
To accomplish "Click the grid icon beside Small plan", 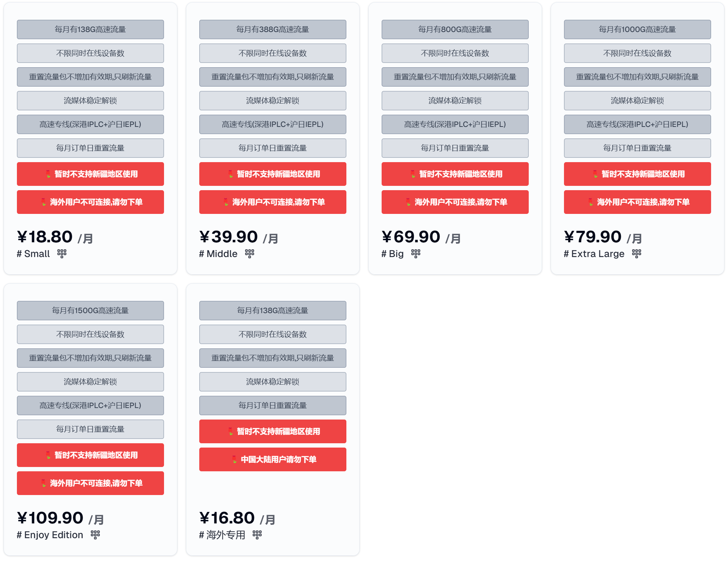I will click(62, 254).
